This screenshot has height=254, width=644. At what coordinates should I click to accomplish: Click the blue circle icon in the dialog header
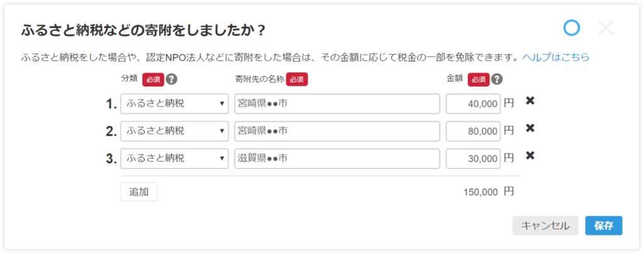point(571,28)
